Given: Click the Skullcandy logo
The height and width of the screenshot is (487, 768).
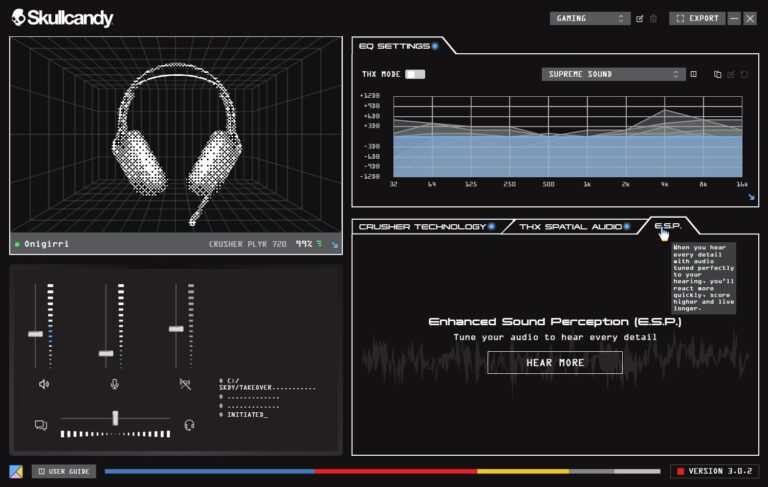Looking at the screenshot, I should (x=60, y=18).
